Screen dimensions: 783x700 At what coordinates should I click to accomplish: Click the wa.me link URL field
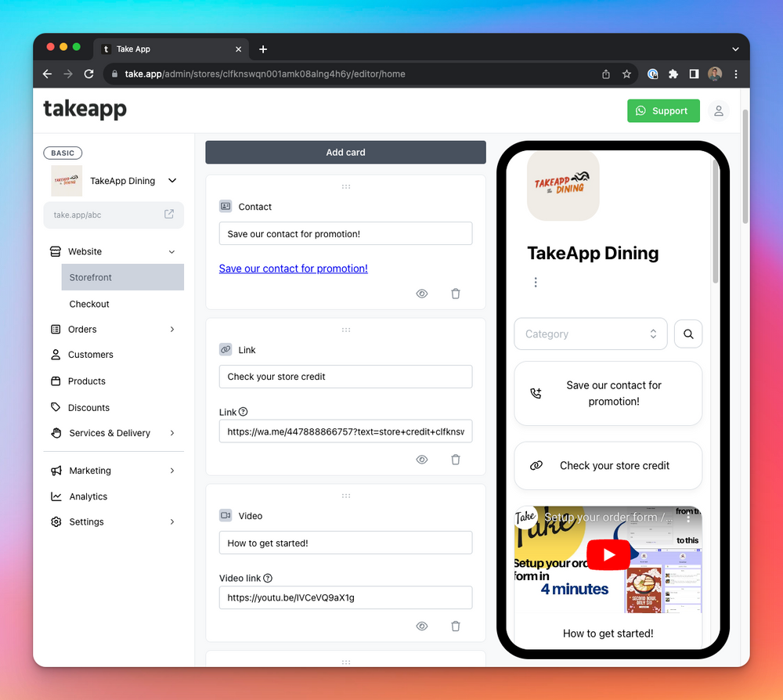coord(345,431)
